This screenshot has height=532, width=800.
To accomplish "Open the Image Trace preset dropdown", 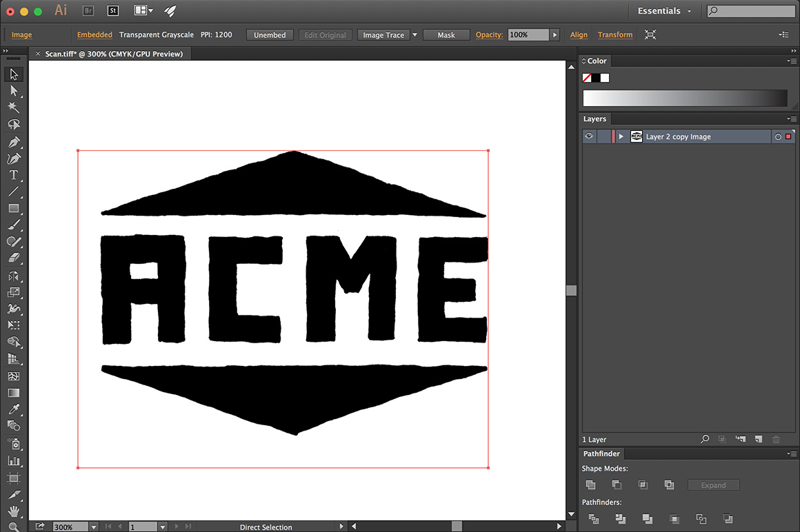I will [x=414, y=34].
